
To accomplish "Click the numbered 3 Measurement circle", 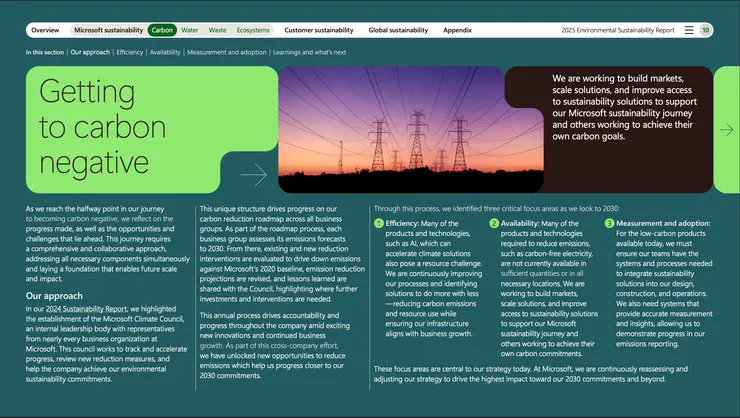I will pyautogui.click(x=609, y=223).
